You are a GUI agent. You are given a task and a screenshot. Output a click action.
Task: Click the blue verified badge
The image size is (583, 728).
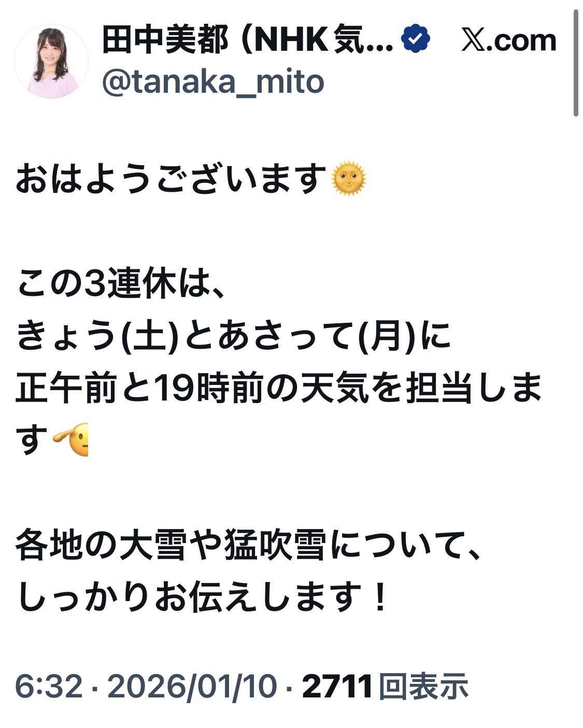(x=416, y=40)
